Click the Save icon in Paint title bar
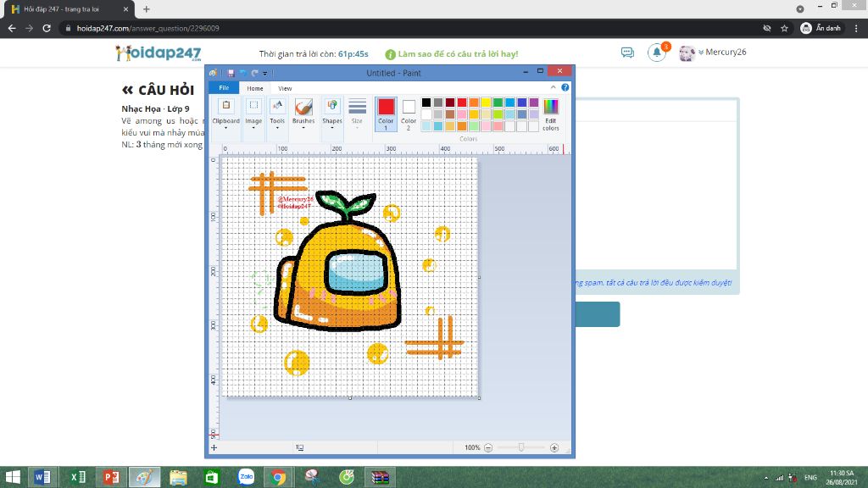 (x=231, y=73)
